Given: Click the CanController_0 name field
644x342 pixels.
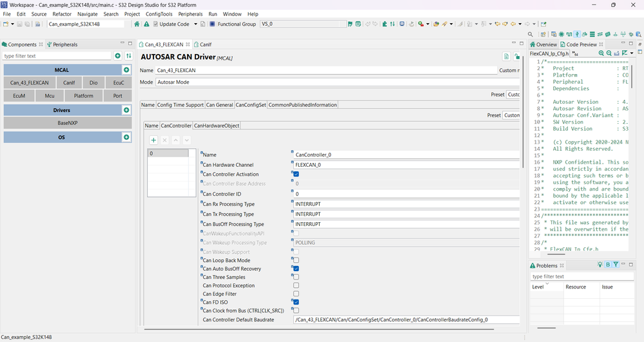Looking at the screenshot, I should pos(407,155).
